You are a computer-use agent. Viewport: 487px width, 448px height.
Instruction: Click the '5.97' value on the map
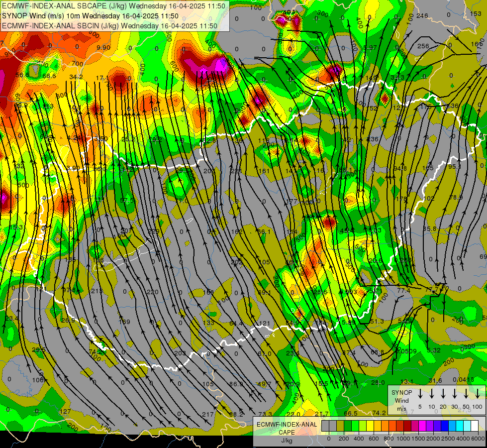(x=370, y=48)
